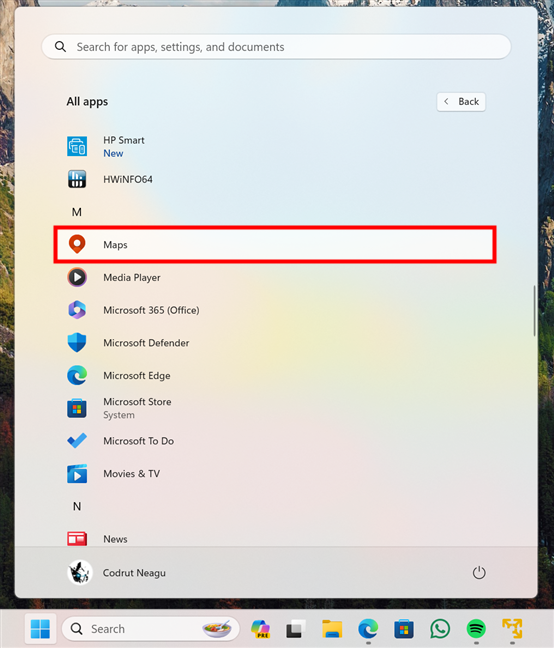This screenshot has height=648, width=554.
Task: Open Copilot preview icon on taskbar
Action: [260, 629]
